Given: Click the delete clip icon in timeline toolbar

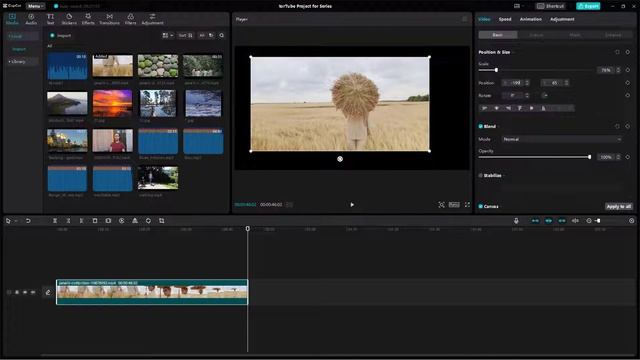Looking at the screenshot, I should point(95,221).
